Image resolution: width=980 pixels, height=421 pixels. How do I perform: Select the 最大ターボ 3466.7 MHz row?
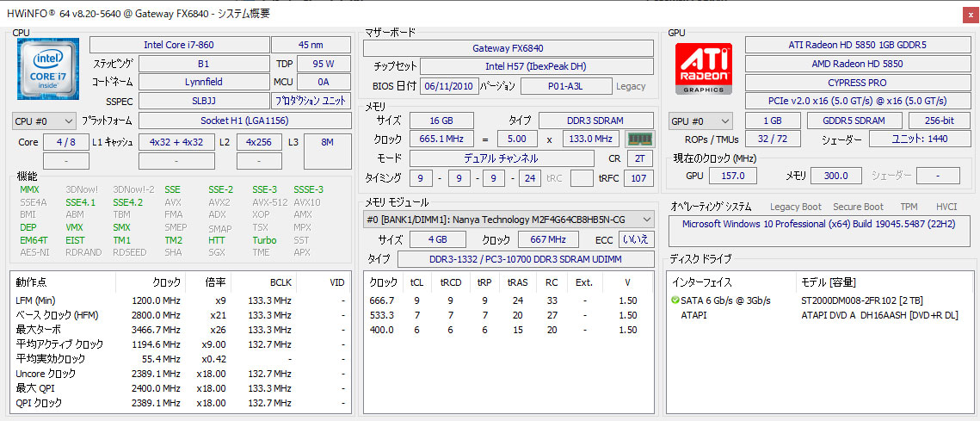(180, 330)
